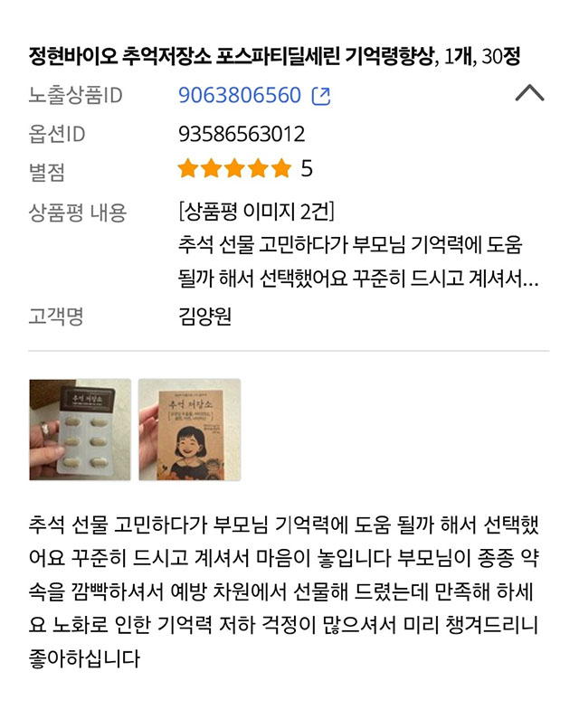Click the second rating star

point(212,168)
